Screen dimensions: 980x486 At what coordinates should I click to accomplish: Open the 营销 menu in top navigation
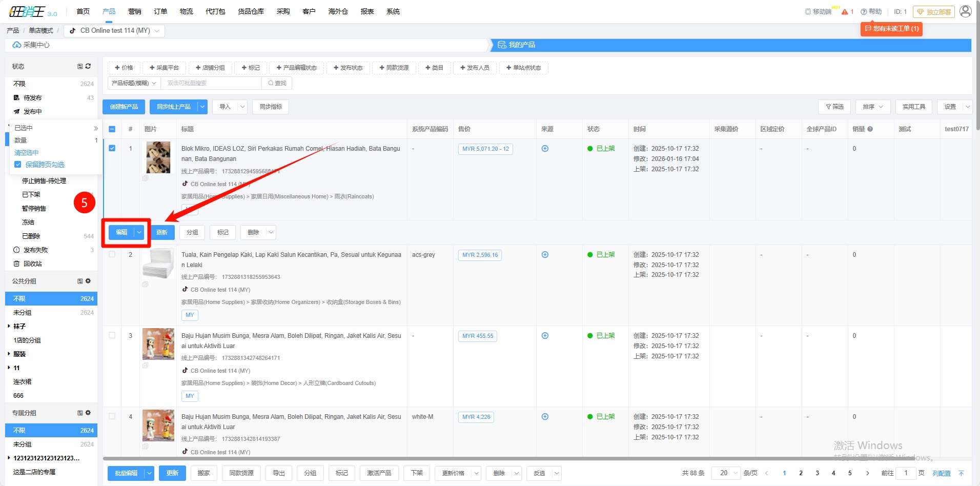(135, 11)
